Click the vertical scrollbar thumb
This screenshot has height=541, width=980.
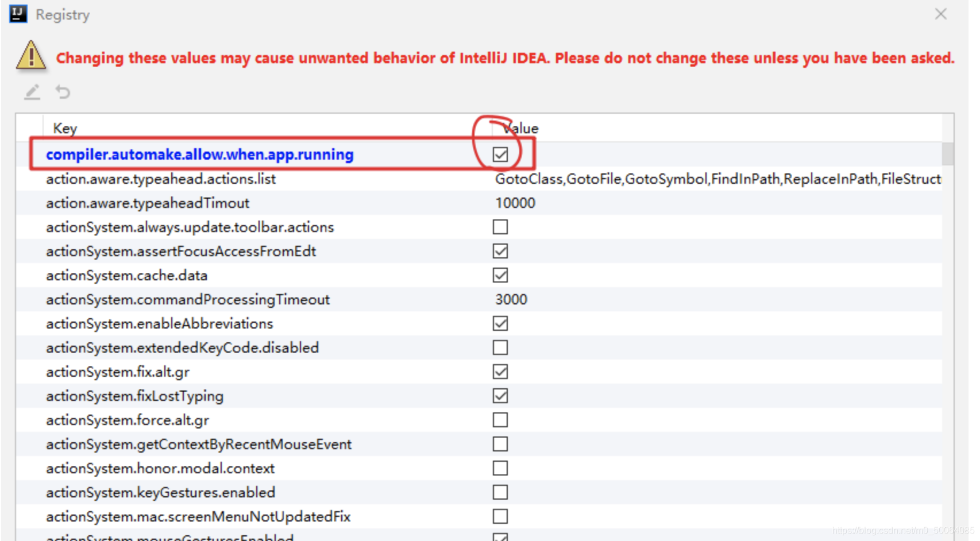tap(948, 154)
